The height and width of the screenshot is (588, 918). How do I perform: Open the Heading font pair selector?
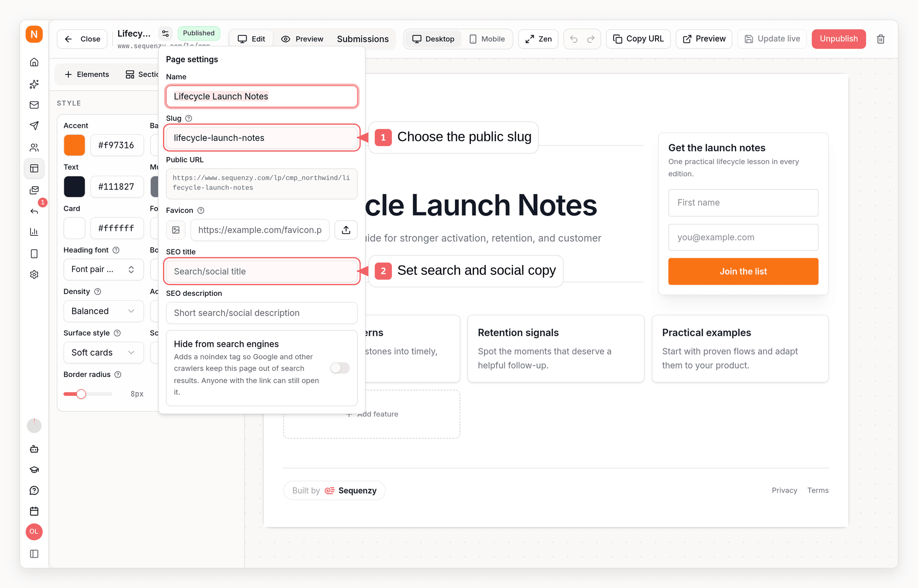pos(103,269)
